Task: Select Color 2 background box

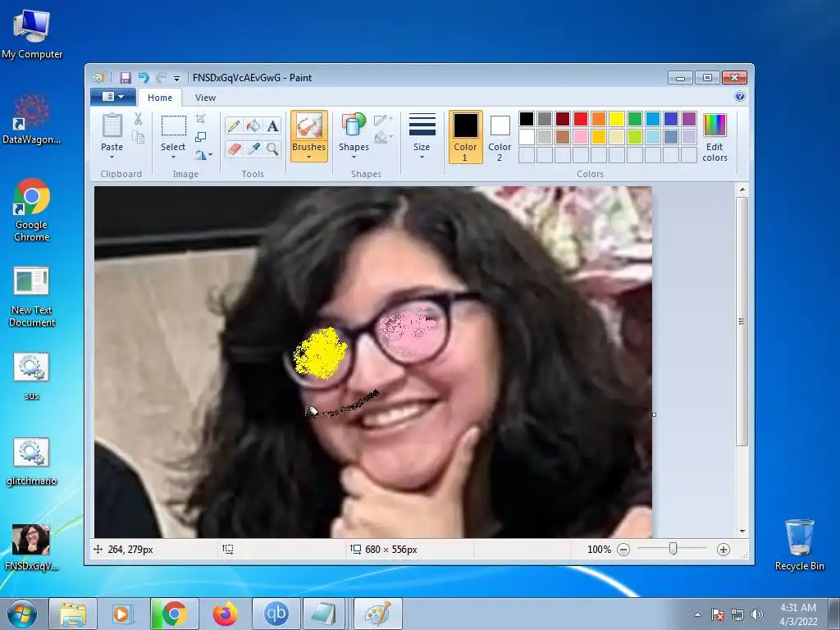Action: pyautogui.click(x=500, y=137)
